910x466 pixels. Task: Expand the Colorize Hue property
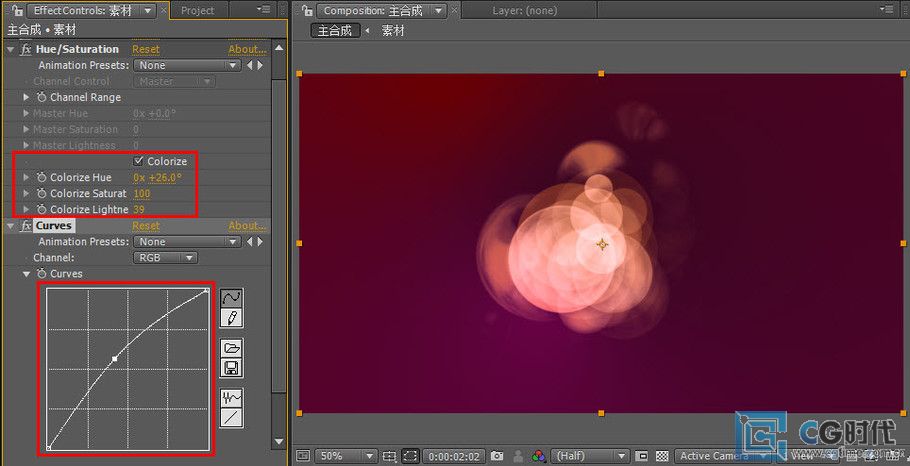pos(26,178)
